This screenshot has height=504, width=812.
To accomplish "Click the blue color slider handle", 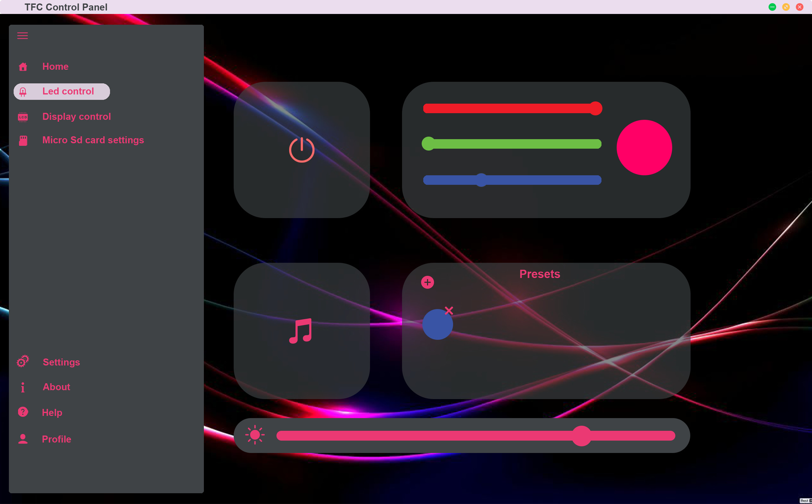I will pos(481,180).
